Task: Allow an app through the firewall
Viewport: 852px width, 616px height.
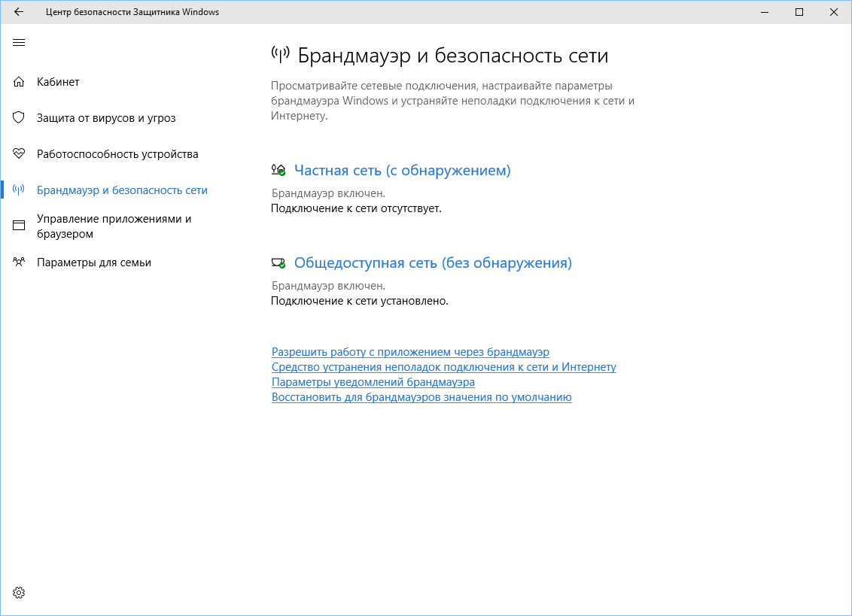Action: (x=410, y=352)
